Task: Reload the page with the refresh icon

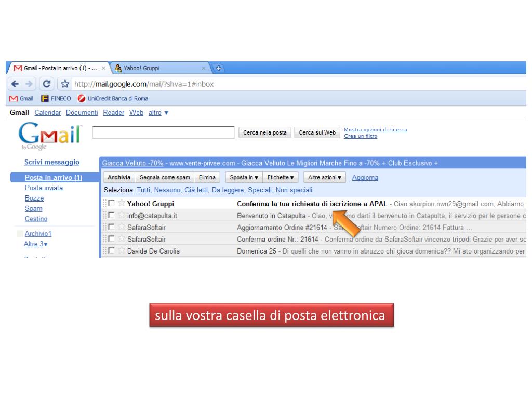Action: click(47, 84)
